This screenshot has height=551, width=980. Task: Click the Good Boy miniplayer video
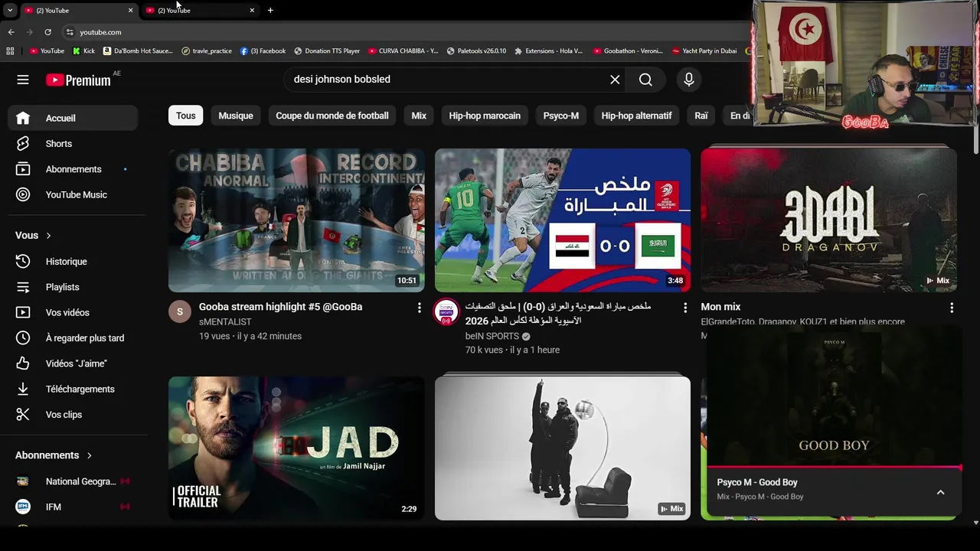click(x=834, y=398)
